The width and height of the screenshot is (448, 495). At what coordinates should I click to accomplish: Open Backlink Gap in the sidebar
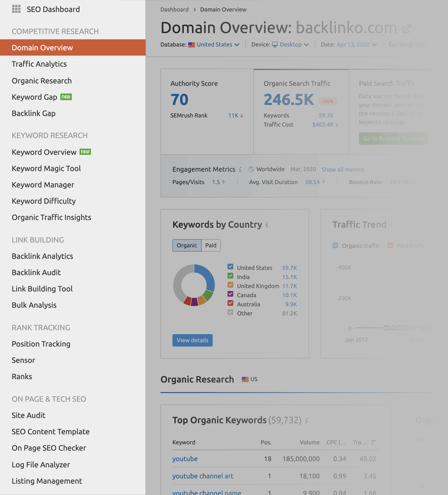point(34,113)
